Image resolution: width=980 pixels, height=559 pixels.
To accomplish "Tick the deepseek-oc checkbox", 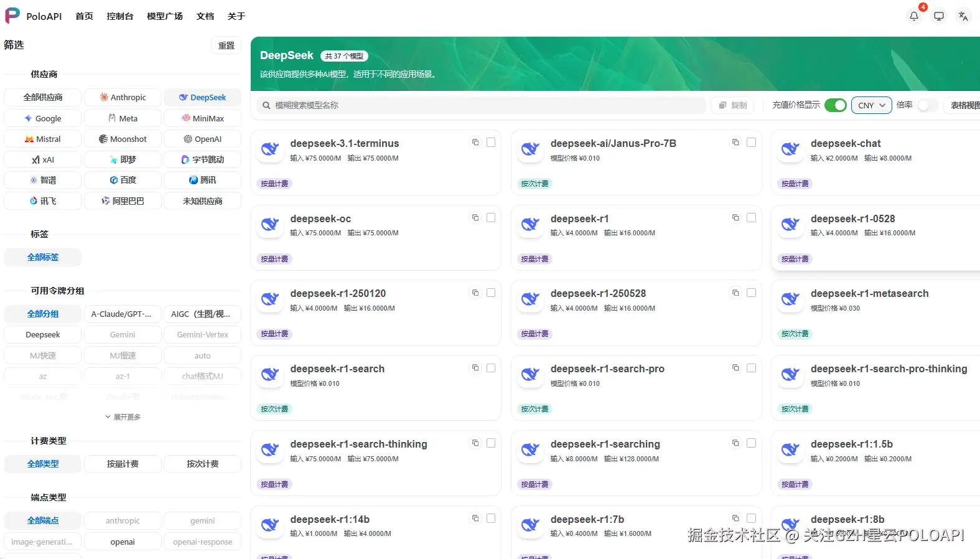I will point(491,218).
